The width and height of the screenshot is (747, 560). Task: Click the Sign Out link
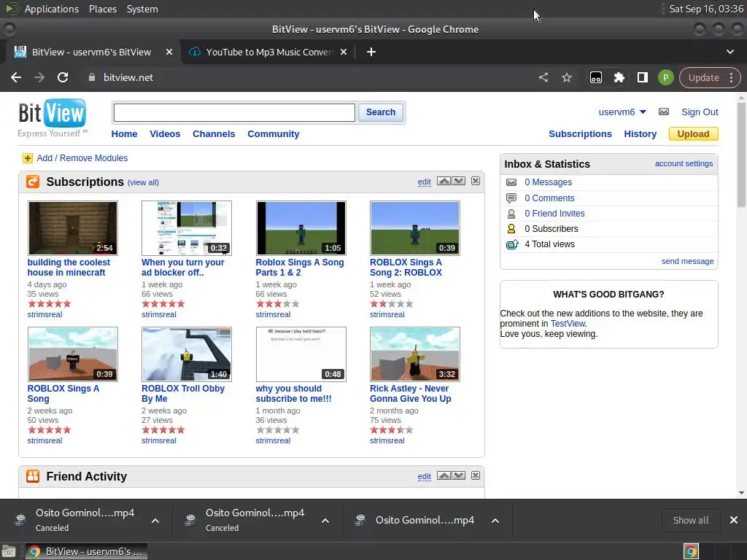point(700,112)
